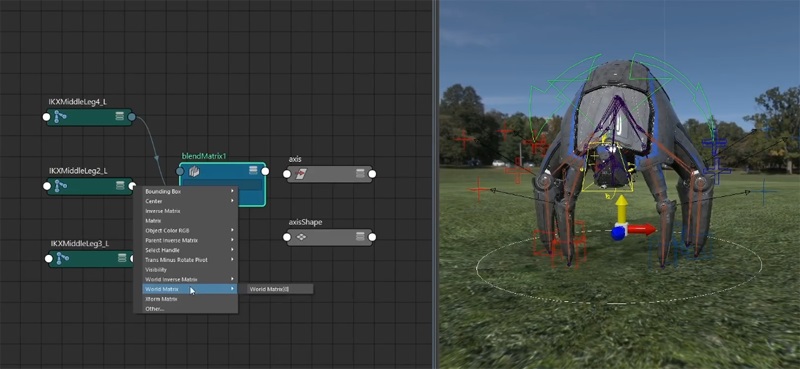
Task: Expand the Parent Inverse Matrix submenu arrow
Action: point(232,240)
